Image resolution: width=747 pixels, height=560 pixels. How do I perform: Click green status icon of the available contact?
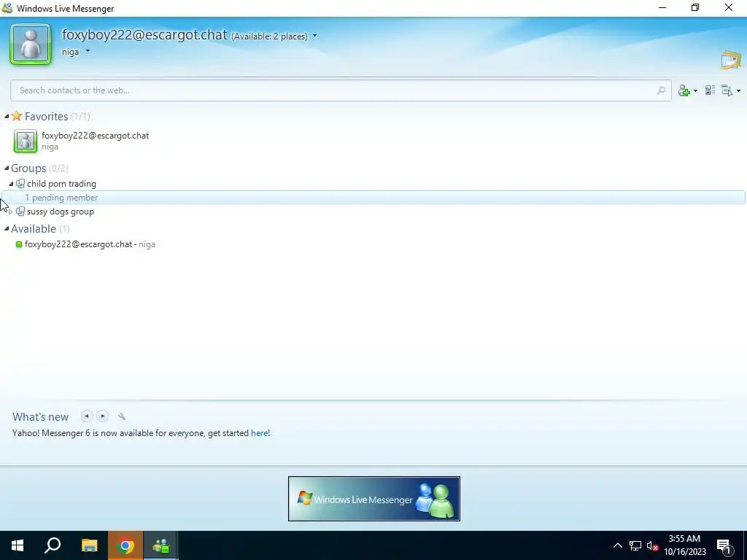pyautogui.click(x=19, y=244)
